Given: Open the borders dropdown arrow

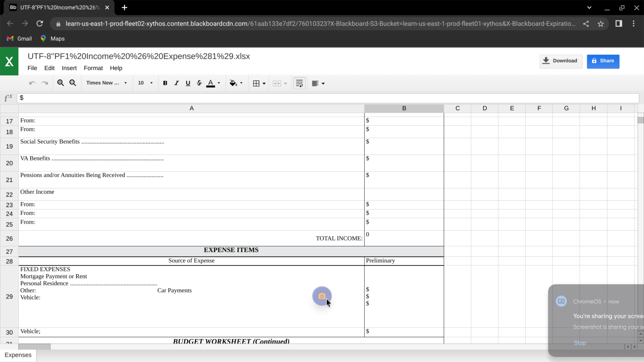Looking at the screenshot, I should (264, 84).
